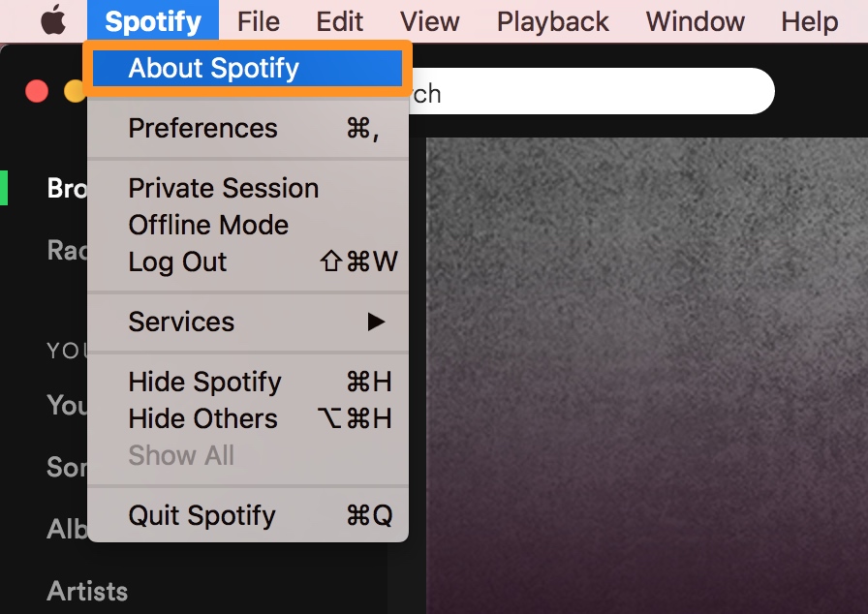Viewport: 868px width, 614px height.
Task: Open the Help menu
Action: (x=809, y=21)
